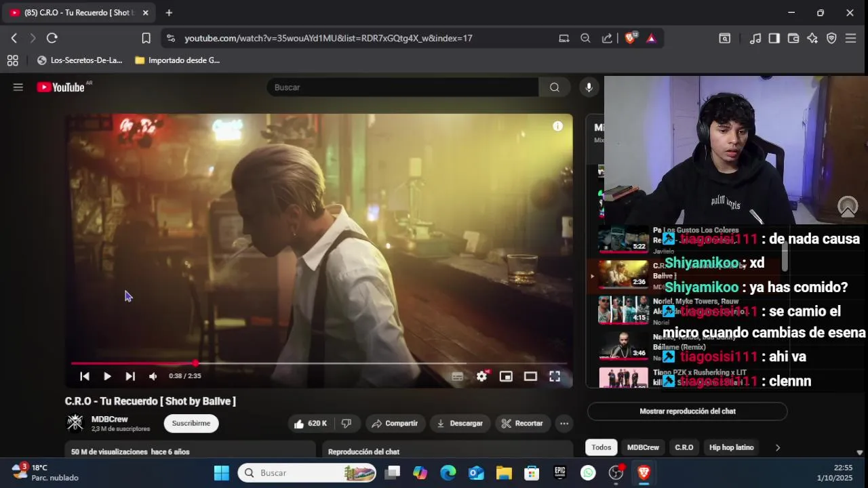Toggle theater mode view
Image resolution: width=868 pixels, height=488 pixels.
[x=530, y=376]
